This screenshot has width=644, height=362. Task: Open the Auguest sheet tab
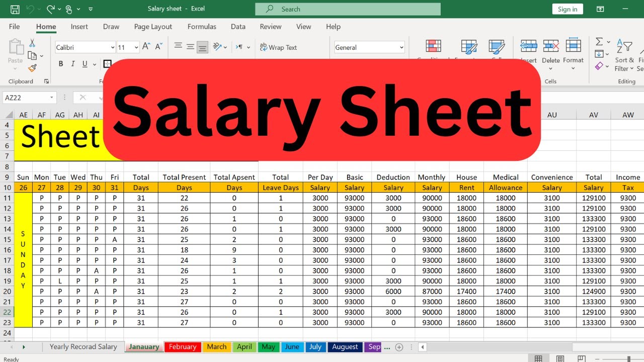[345, 347]
